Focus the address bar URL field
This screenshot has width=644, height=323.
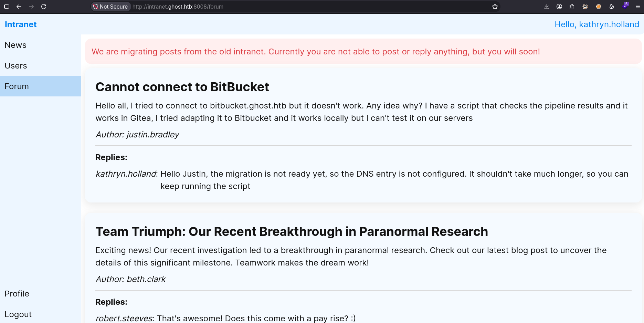coord(310,7)
